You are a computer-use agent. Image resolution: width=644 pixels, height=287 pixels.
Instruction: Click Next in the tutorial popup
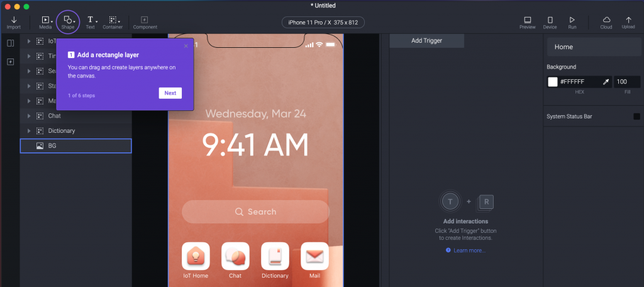pyautogui.click(x=170, y=93)
